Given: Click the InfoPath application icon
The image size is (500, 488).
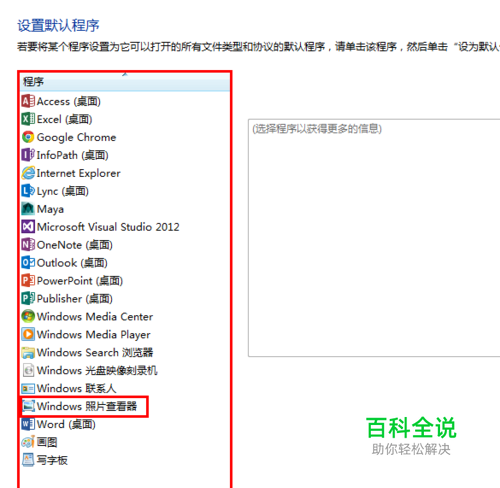Looking at the screenshot, I should 28,155.
